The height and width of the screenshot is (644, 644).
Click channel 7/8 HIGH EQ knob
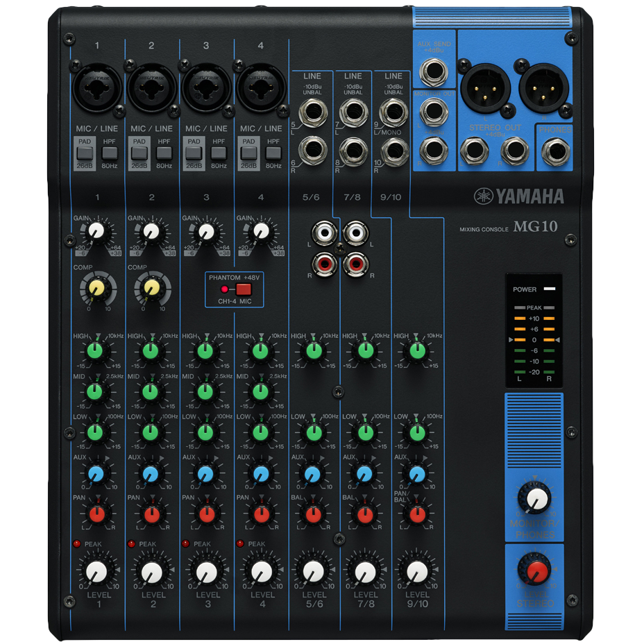point(366,351)
